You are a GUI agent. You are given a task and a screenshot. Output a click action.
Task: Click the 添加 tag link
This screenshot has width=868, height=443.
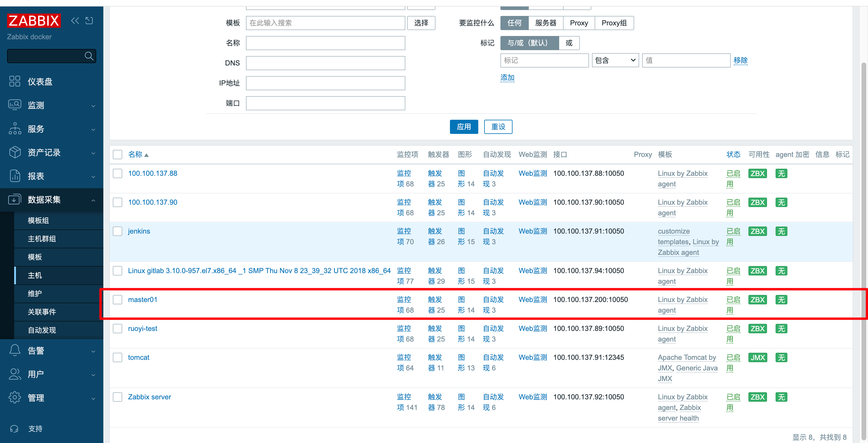[x=507, y=78]
